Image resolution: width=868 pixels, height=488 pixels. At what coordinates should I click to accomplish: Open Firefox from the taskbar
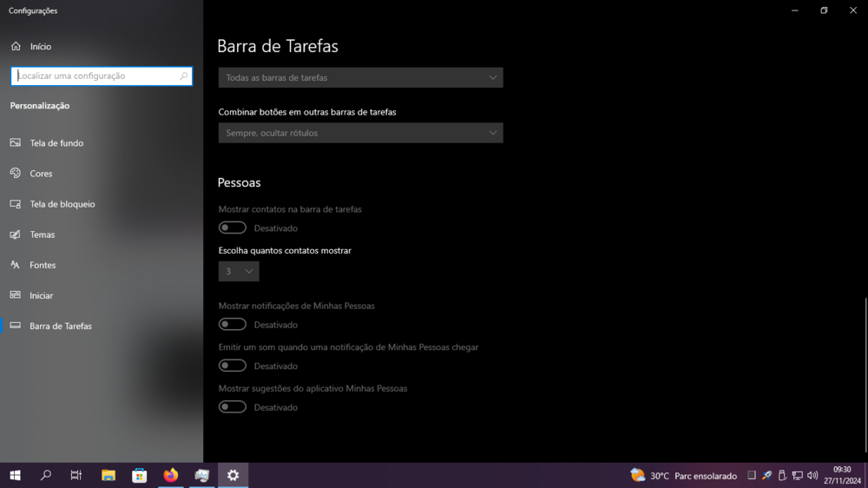pos(170,475)
